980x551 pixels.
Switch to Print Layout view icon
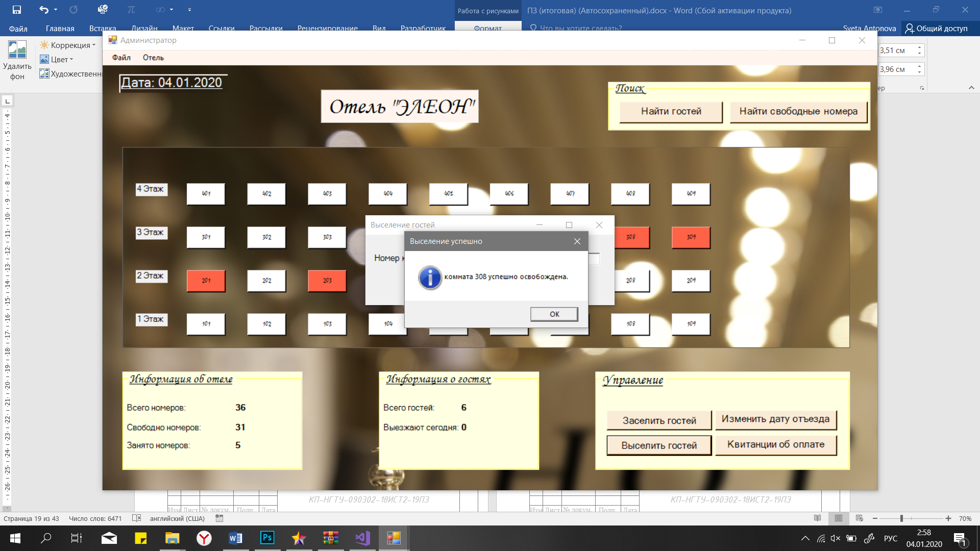coord(839,518)
